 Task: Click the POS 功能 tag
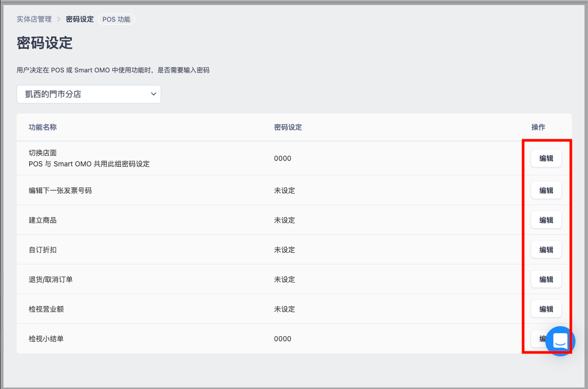[116, 19]
